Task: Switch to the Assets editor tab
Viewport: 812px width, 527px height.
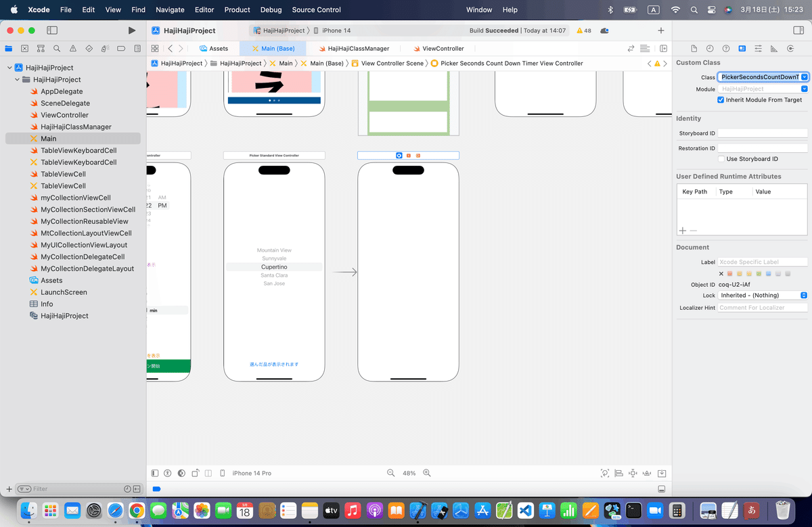Action: [214, 49]
